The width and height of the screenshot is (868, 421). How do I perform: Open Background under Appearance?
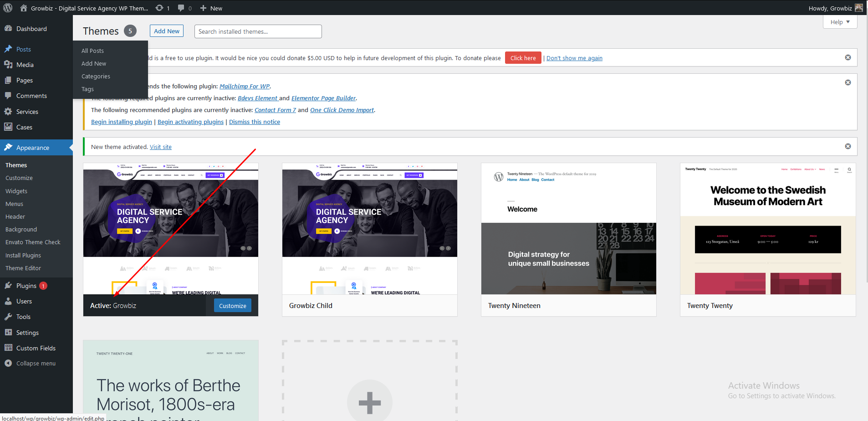click(x=21, y=229)
